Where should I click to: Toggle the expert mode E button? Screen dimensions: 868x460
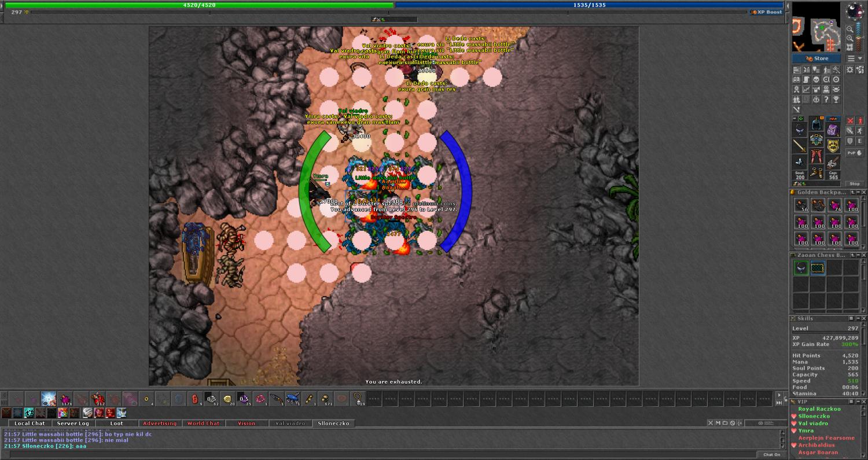click(x=859, y=141)
